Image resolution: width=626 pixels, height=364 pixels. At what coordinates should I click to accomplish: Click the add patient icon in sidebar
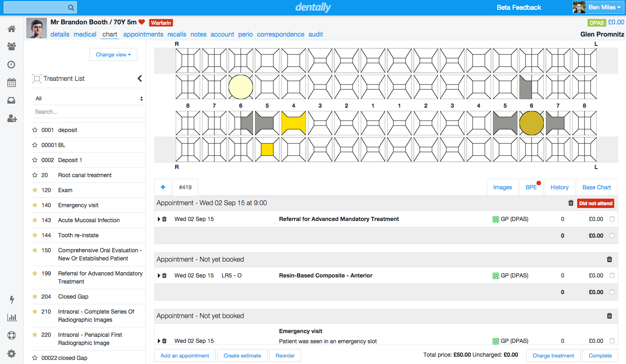(12, 119)
